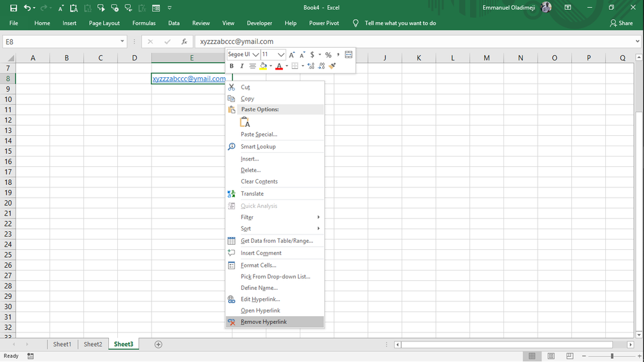The width and height of the screenshot is (644, 362).
Task: Click the Tell me what you want box
Action: tap(400, 23)
